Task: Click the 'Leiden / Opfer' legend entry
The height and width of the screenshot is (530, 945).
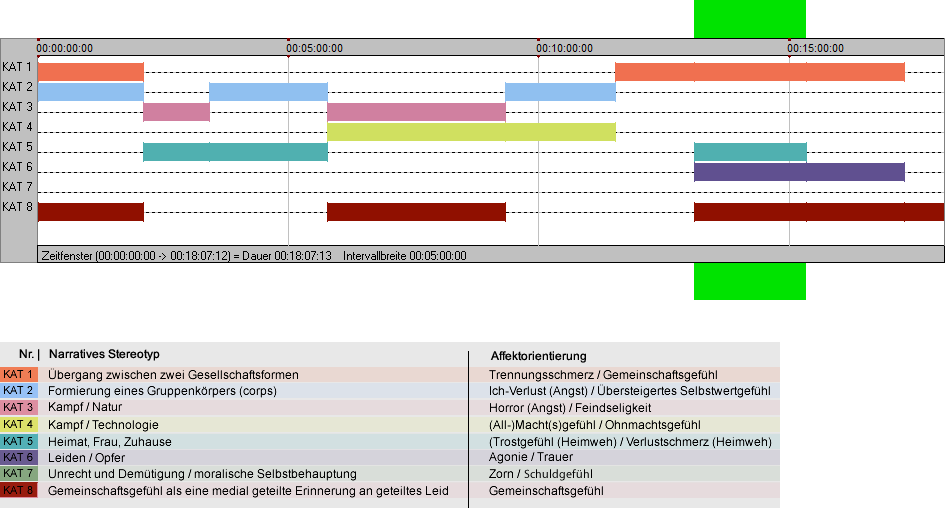Action: [x=86, y=458]
